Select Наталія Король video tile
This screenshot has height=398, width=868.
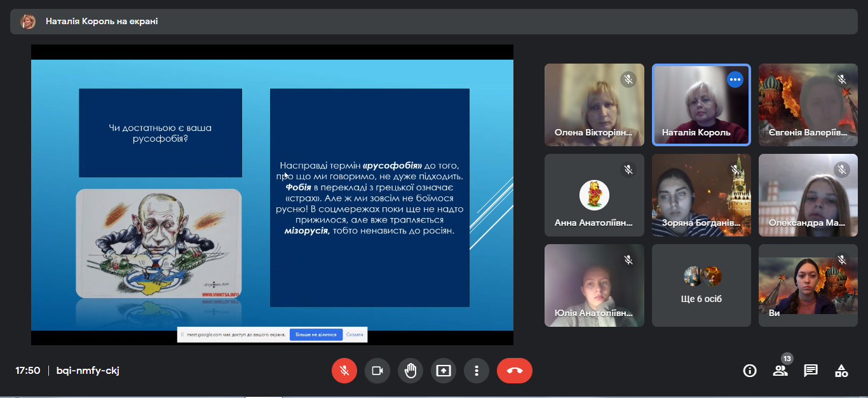click(x=702, y=105)
